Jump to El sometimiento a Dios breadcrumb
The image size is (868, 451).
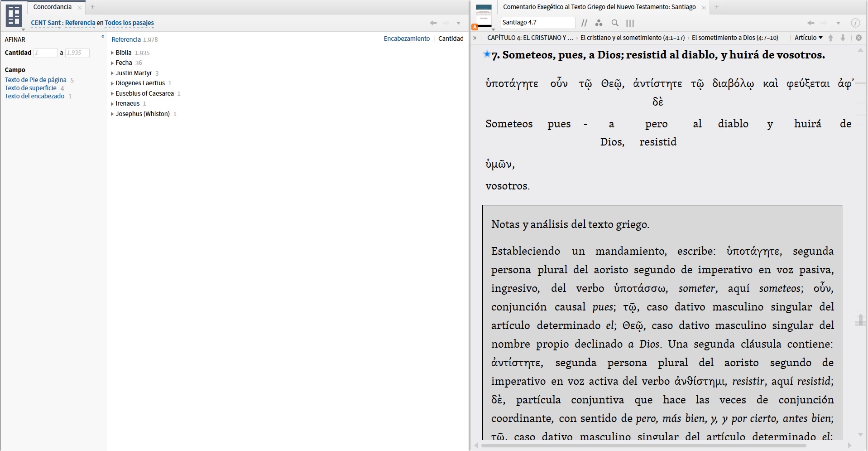coord(735,38)
